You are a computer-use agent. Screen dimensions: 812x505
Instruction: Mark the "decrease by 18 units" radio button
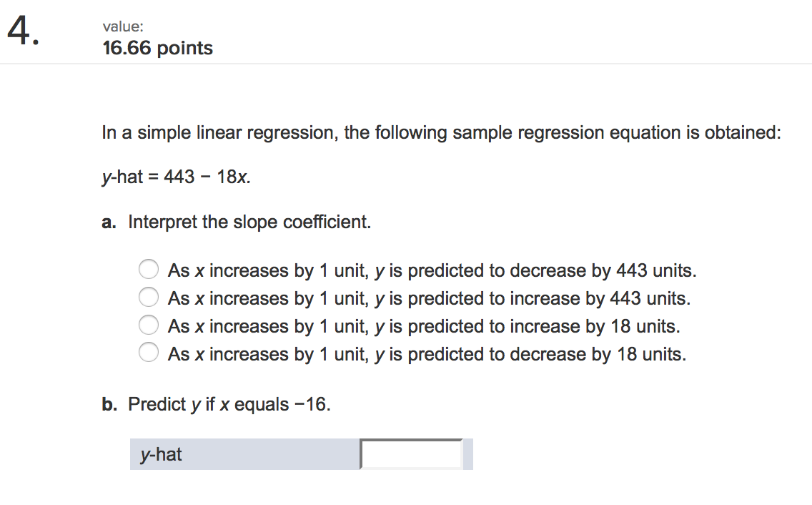(x=149, y=352)
